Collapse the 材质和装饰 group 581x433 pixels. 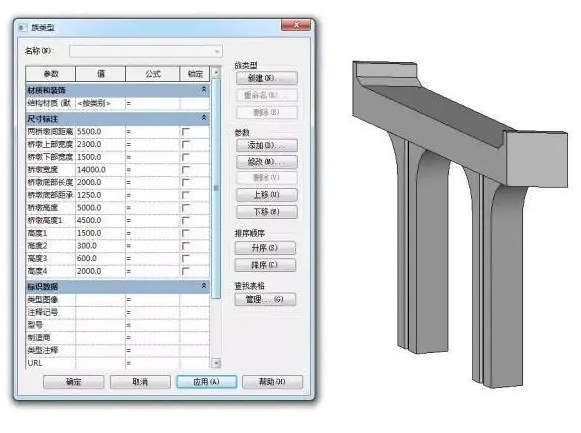point(203,89)
